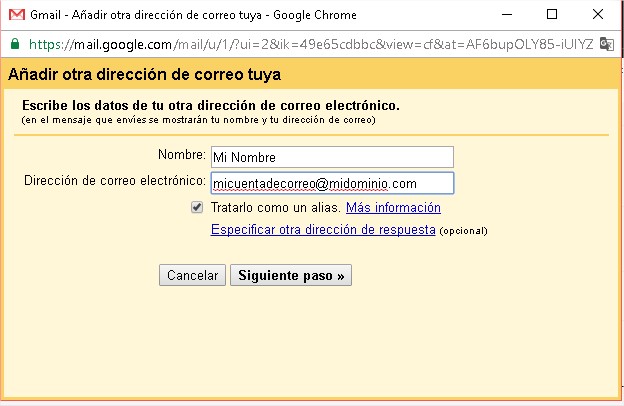Click the 'Dirección de correo electrónico:' label
Image resolution: width=624 pixels, height=406 pixels.
(x=114, y=182)
